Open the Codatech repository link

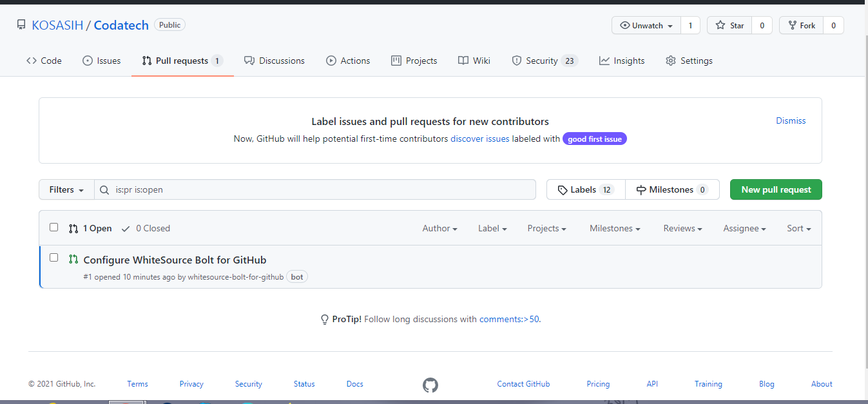pos(121,25)
